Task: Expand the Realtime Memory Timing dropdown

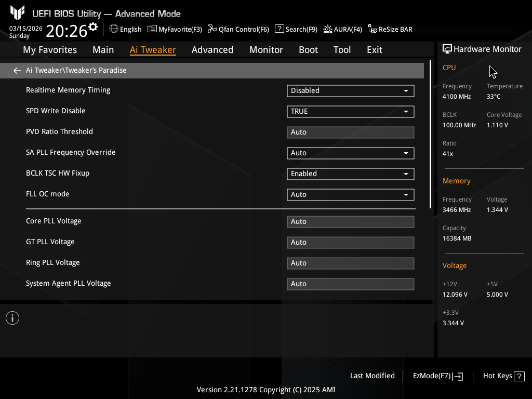Action: 351,90
